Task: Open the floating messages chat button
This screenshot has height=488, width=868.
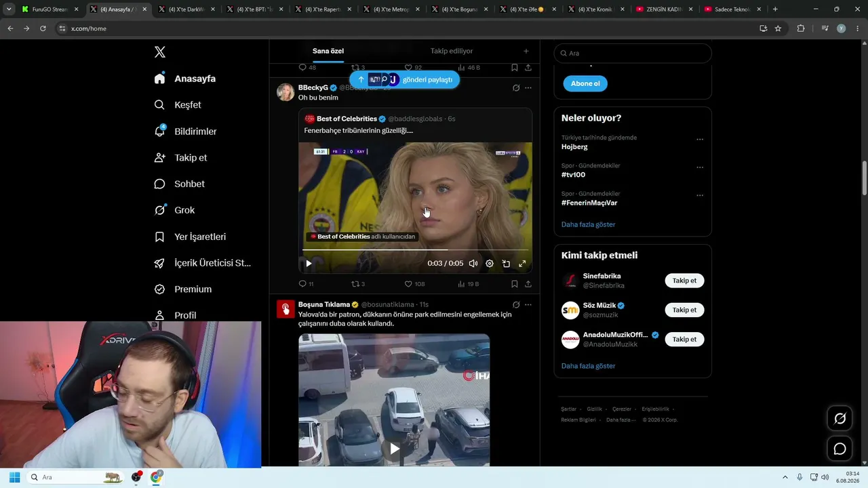Action: (840, 449)
